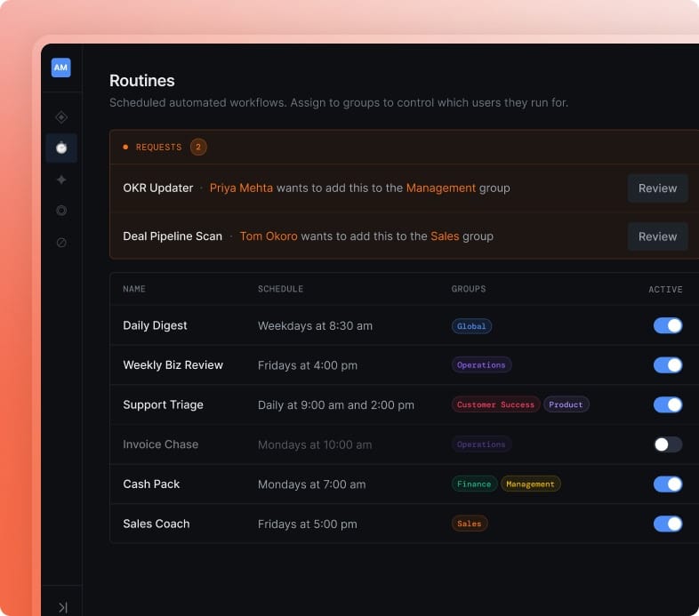This screenshot has height=616, width=699.
Task: Click the REQUESTS section header
Action: [x=158, y=147]
